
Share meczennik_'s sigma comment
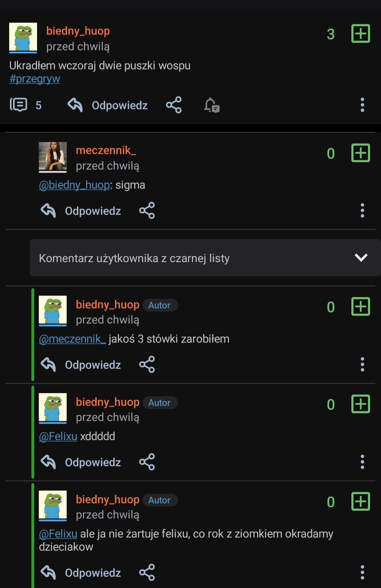click(x=147, y=210)
